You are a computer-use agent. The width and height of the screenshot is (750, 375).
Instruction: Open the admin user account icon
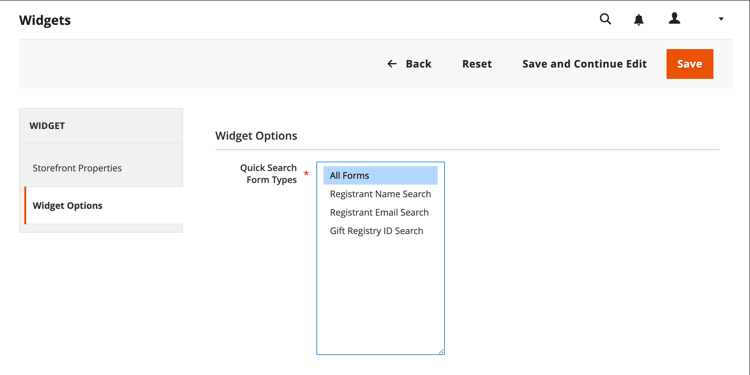[674, 19]
